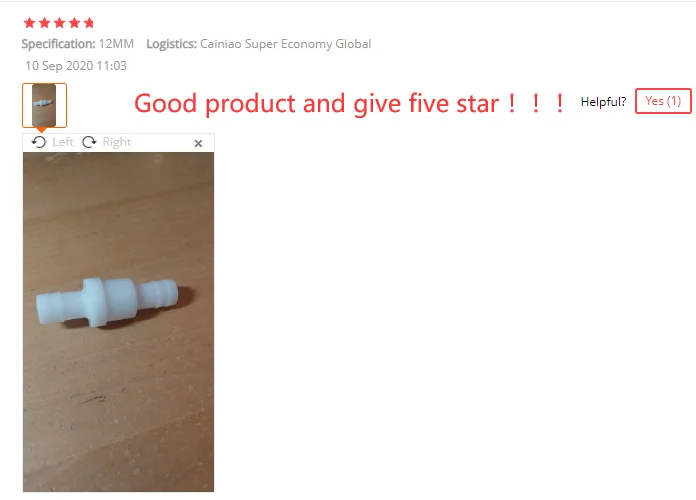Screen dimensions: 696x500
Task: Click the 'Logistics:' label
Action: (x=171, y=44)
